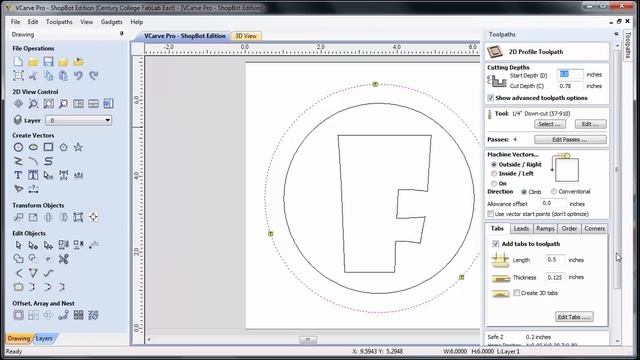This screenshot has width=640, height=360.
Task: Switch to the Corners tab
Action: (594, 229)
